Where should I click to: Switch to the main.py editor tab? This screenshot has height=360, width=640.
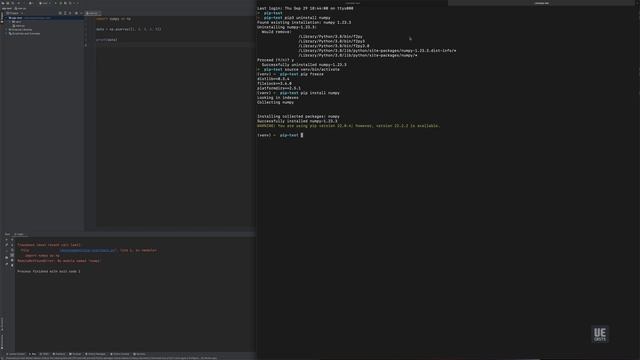93,13
